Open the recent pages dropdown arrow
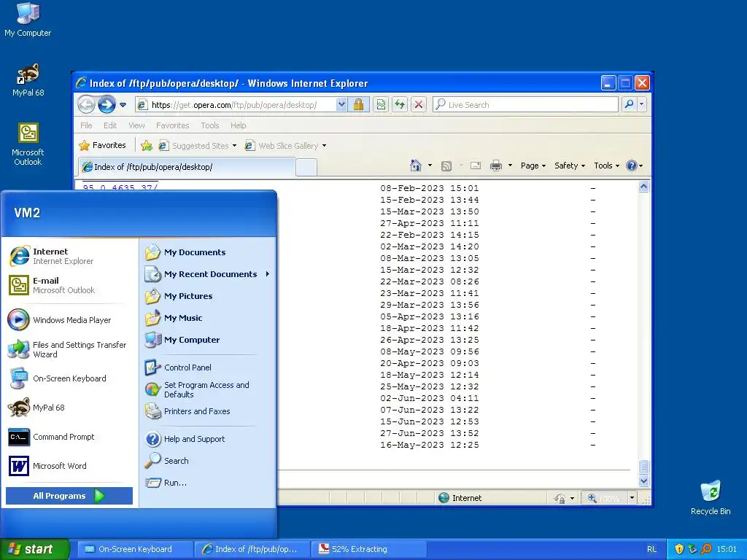747x560 pixels. point(123,105)
